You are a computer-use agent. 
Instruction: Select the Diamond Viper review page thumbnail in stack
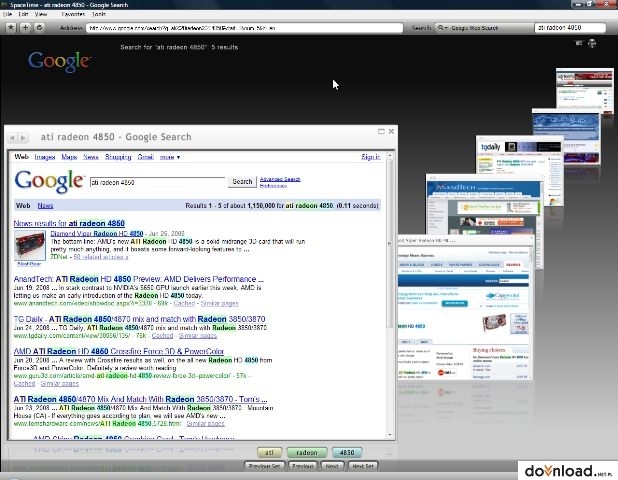465,307
